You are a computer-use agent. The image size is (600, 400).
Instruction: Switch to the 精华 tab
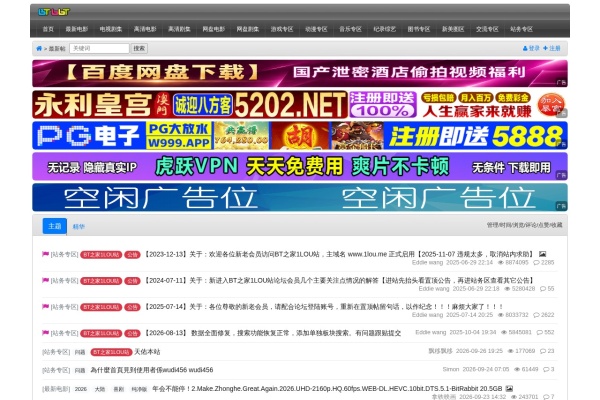coord(78,227)
